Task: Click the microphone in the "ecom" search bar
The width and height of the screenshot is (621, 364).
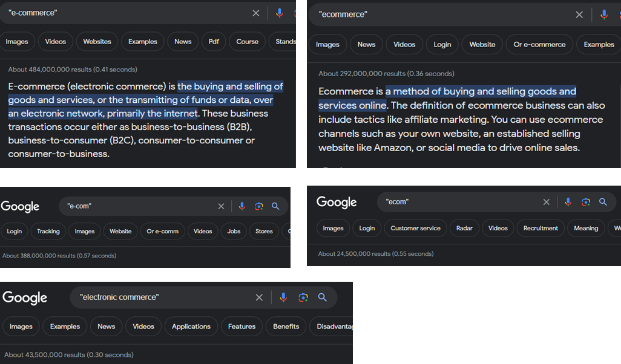Action: coord(568,202)
